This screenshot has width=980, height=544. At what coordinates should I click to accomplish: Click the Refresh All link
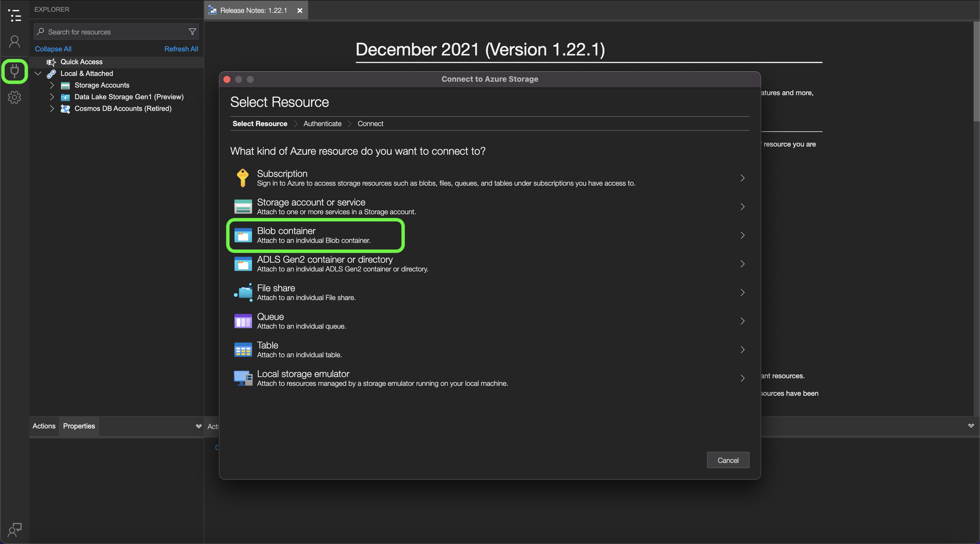(181, 49)
